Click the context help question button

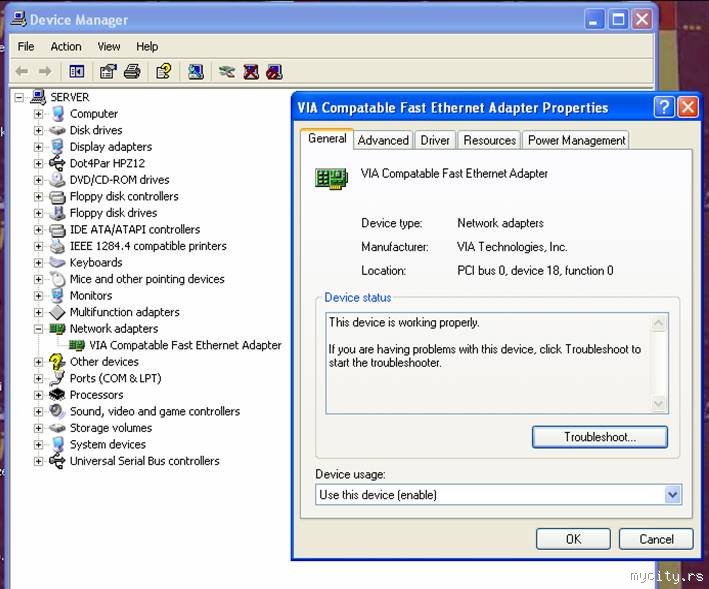pyautogui.click(x=664, y=108)
